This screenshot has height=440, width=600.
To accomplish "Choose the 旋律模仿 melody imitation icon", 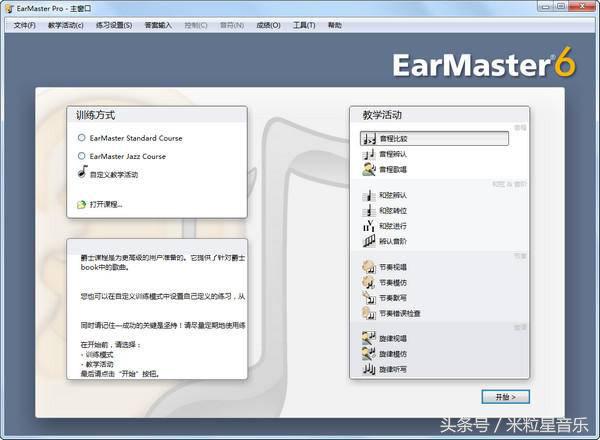I will [x=369, y=354].
